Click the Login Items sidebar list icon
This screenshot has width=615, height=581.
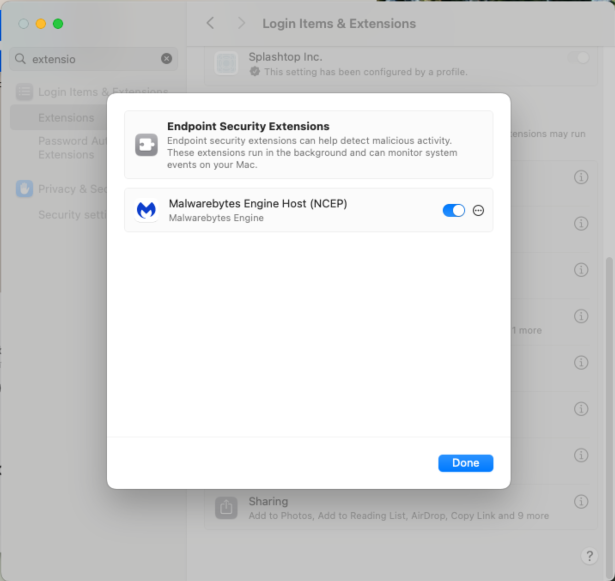(x=24, y=92)
